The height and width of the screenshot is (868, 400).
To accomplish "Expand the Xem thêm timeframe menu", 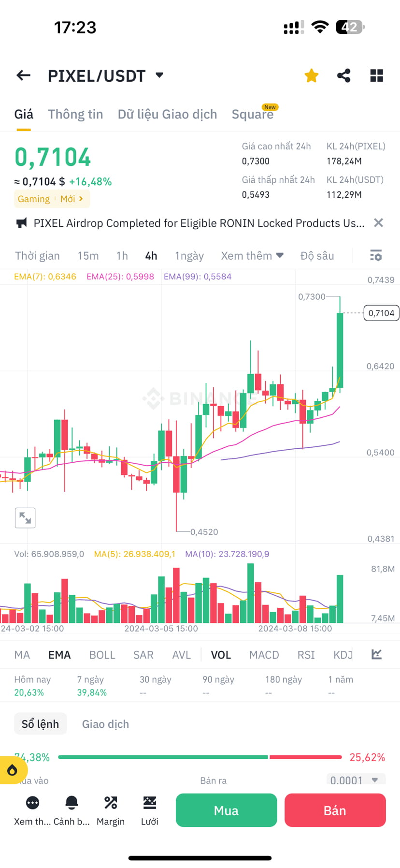I will pyautogui.click(x=252, y=255).
